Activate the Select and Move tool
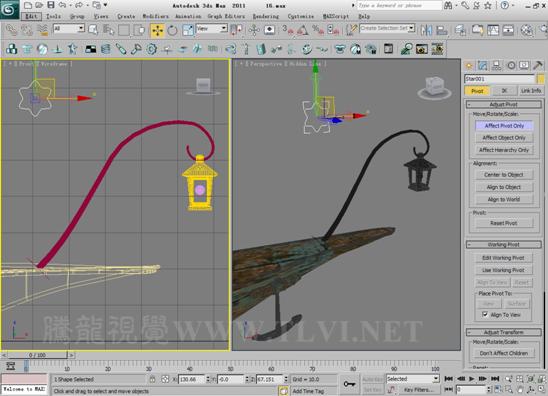 click(x=158, y=30)
